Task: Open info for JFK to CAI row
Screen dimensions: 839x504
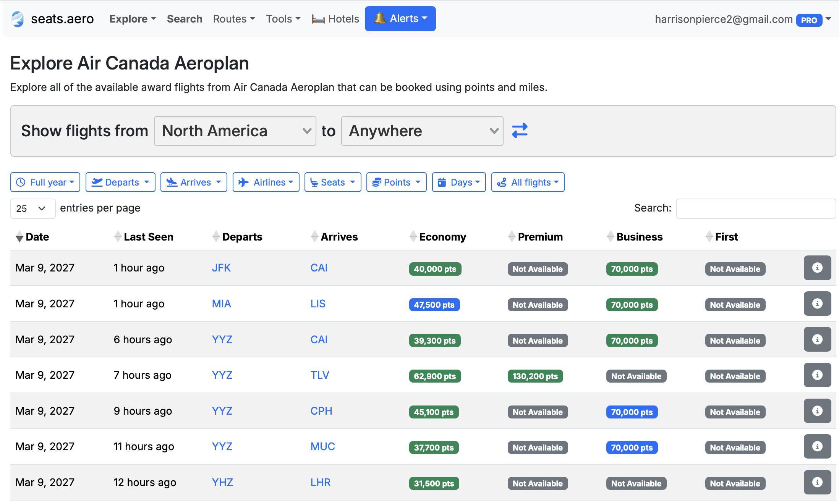Action: pos(817,268)
